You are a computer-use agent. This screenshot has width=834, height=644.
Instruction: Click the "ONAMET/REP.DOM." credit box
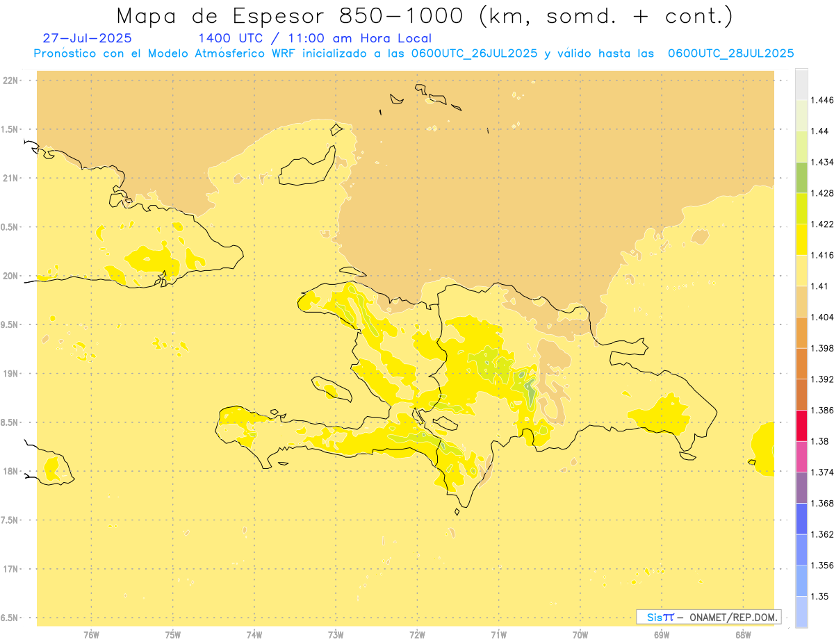(x=709, y=617)
